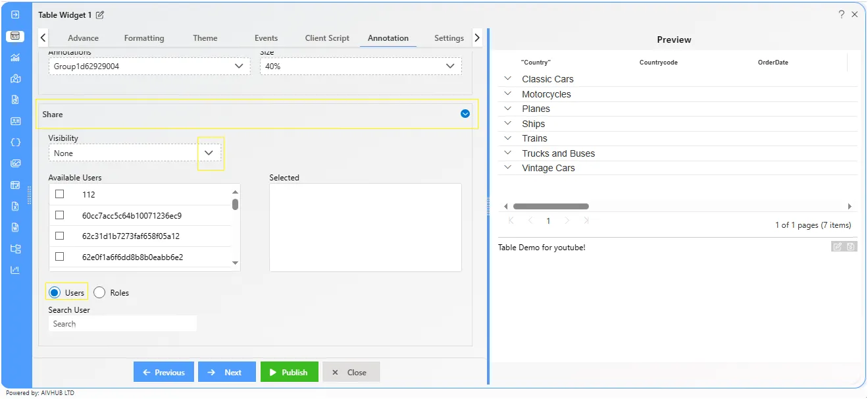Image resolution: width=868 pixels, height=399 pixels.
Task: Open the image widget sidebar icon
Action: tap(16, 163)
